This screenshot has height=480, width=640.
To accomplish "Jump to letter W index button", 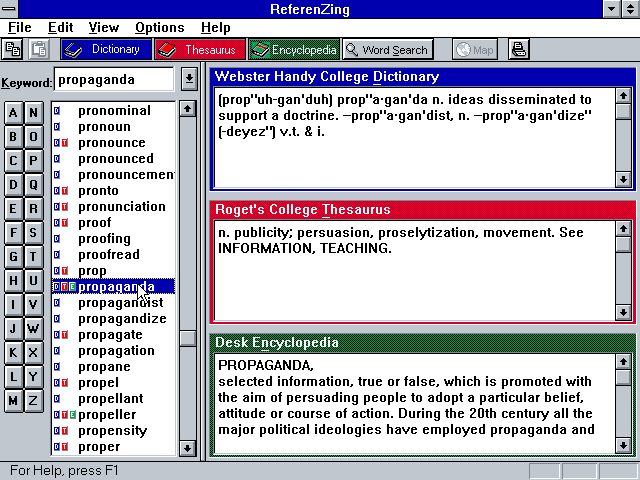I will [x=33, y=329].
